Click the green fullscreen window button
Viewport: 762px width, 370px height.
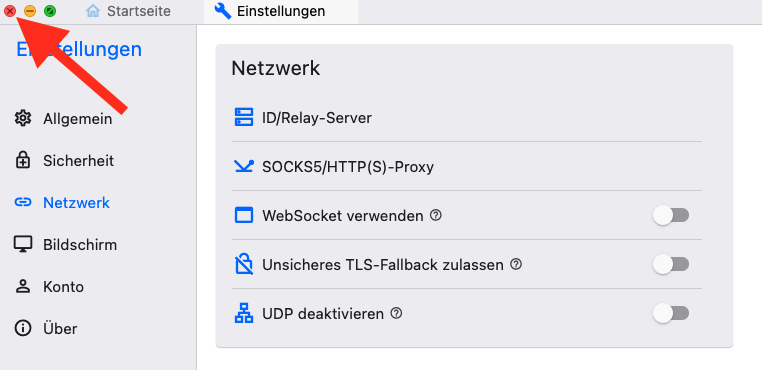pyautogui.click(x=50, y=11)
